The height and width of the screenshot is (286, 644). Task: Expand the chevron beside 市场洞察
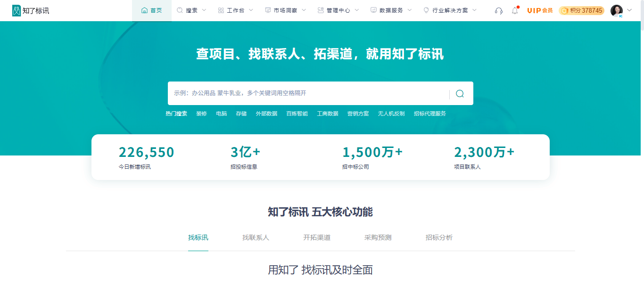[x=304, y=10]
